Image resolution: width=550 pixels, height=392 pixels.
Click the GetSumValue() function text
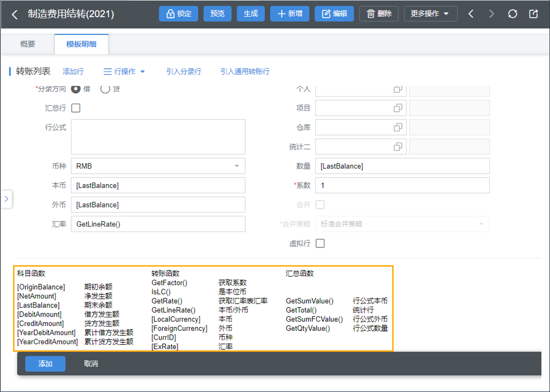tap(310, 301)
